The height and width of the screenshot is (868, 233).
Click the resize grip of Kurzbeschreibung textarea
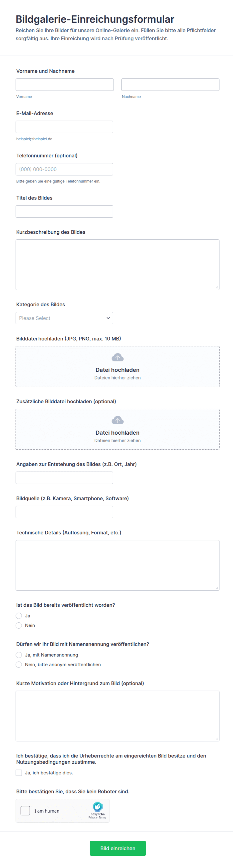click(x=216, y=287)
